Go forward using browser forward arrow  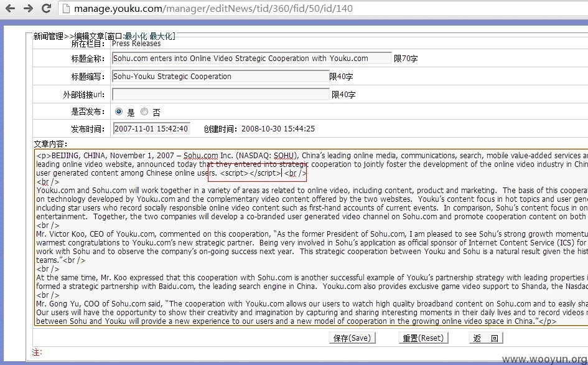click(28, 8)
